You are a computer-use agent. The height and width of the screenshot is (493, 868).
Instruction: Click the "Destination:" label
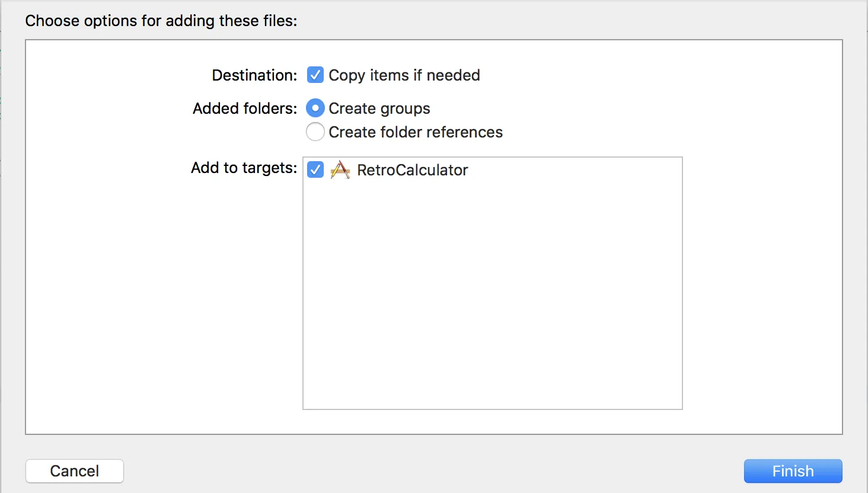pos(254,75)
